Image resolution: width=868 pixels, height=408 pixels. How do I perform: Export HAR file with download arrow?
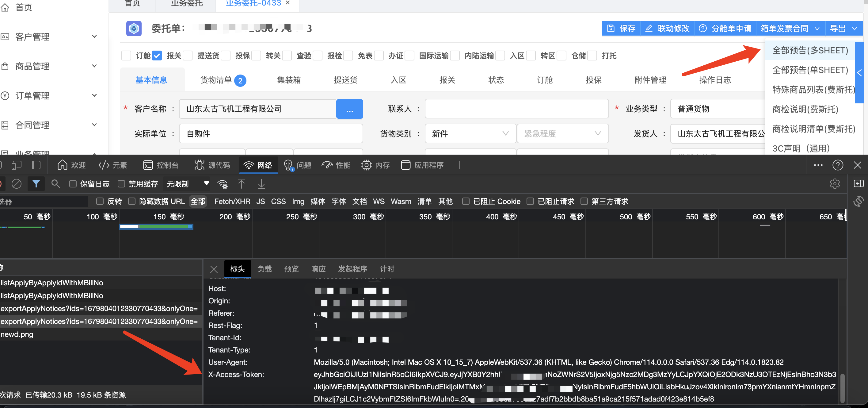pos(261,184)
